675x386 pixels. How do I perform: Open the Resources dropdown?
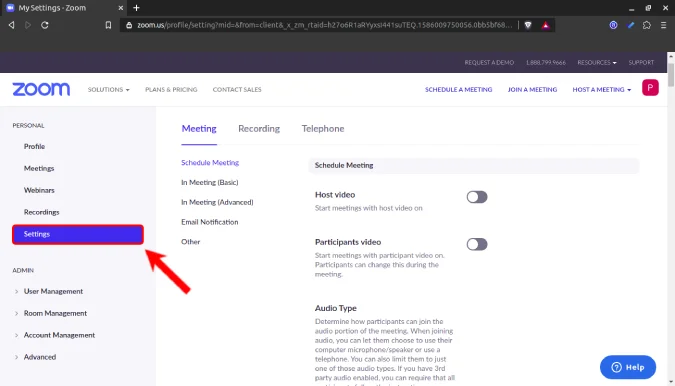[597, 62]
